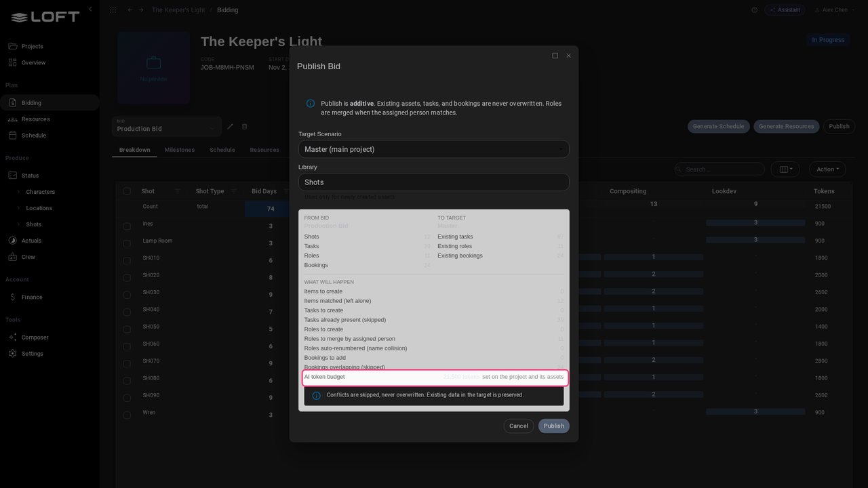868x488 pixels.
Task: Open Schedule in the sidebar
Action: point(50,136)
